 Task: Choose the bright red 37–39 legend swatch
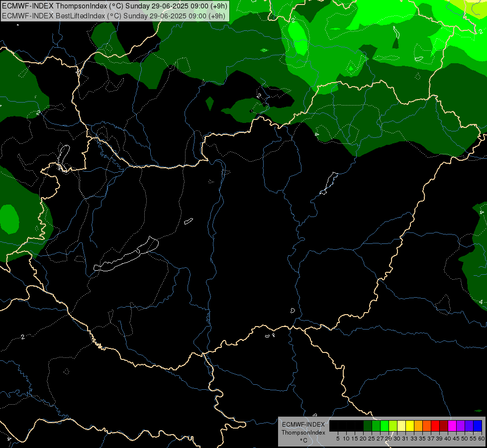pos(435,426)
